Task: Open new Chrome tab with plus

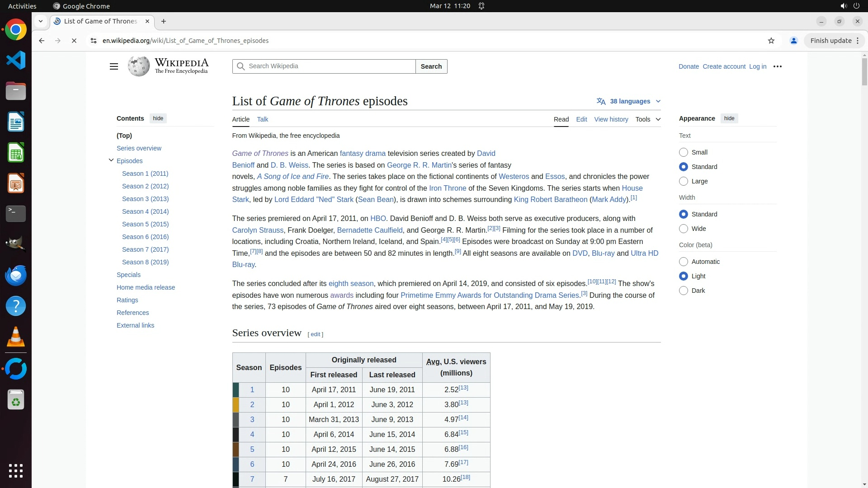Action: pos(164,21)
